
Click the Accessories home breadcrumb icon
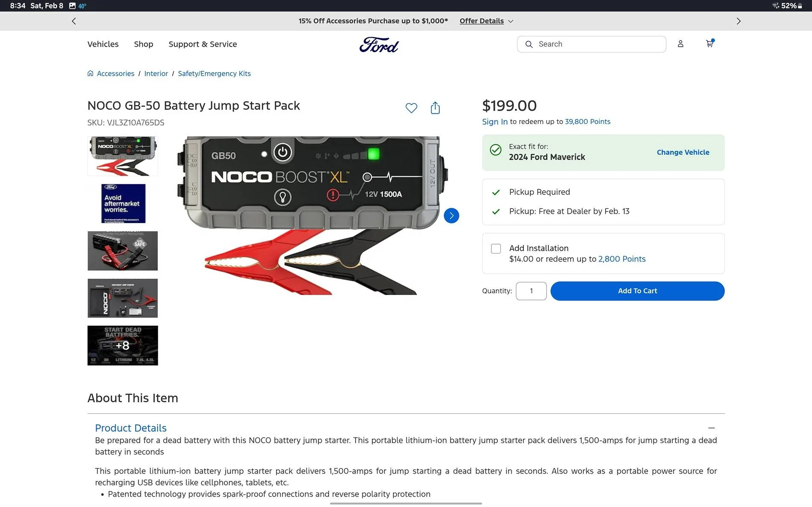[90, 74]
